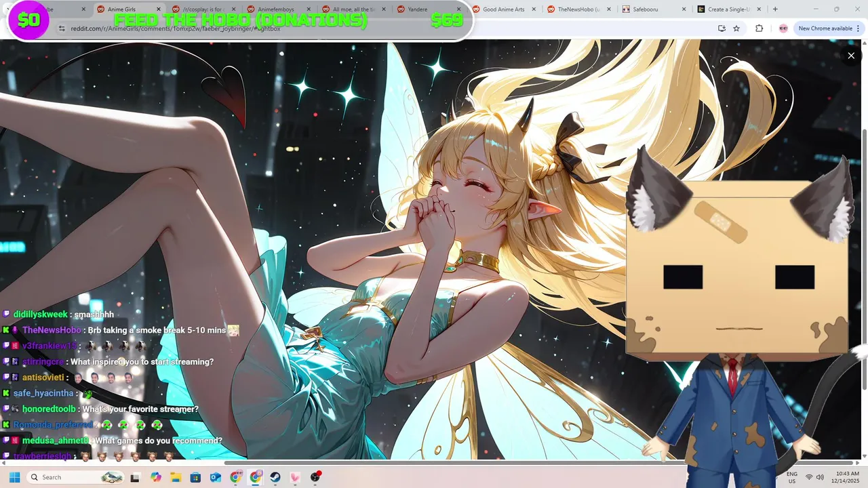
Task: Switch to the first Chrome taskbar window
Action: 235,477
